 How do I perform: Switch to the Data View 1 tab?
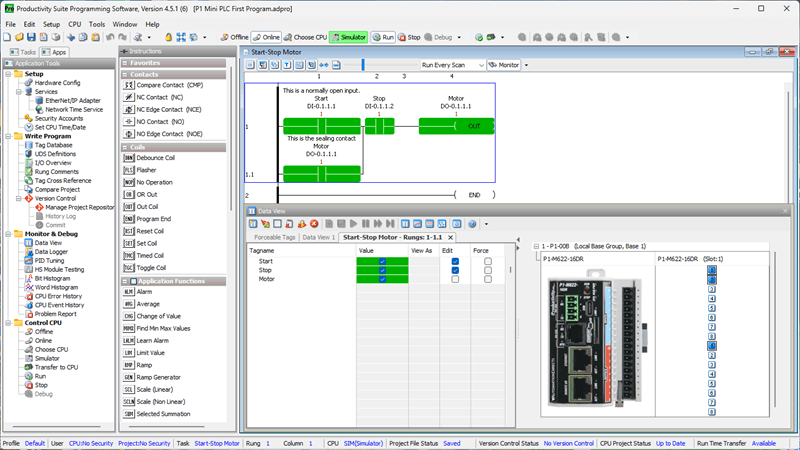click(318, 237)
